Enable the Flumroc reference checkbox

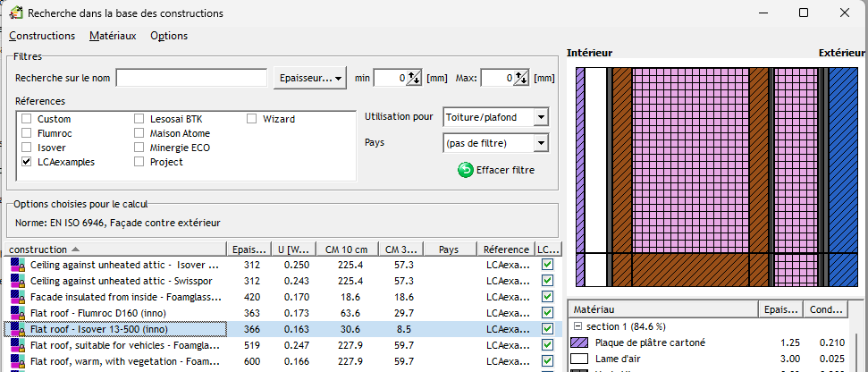pyautogui.click(x=27, y=133)
